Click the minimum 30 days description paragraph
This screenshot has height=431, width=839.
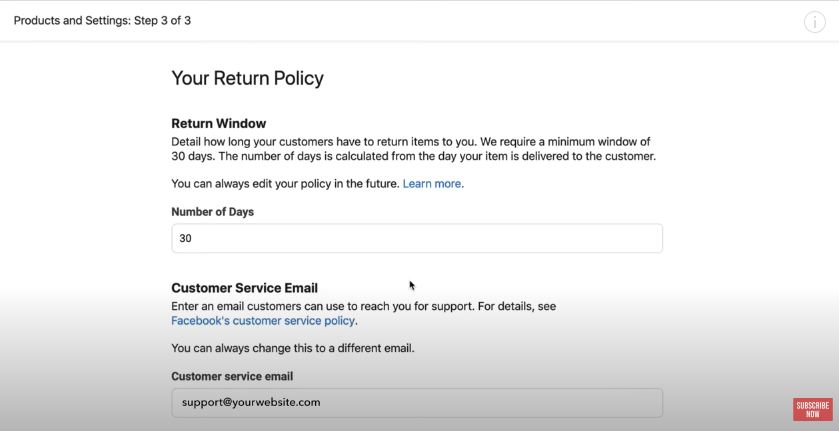click(413, 149)
